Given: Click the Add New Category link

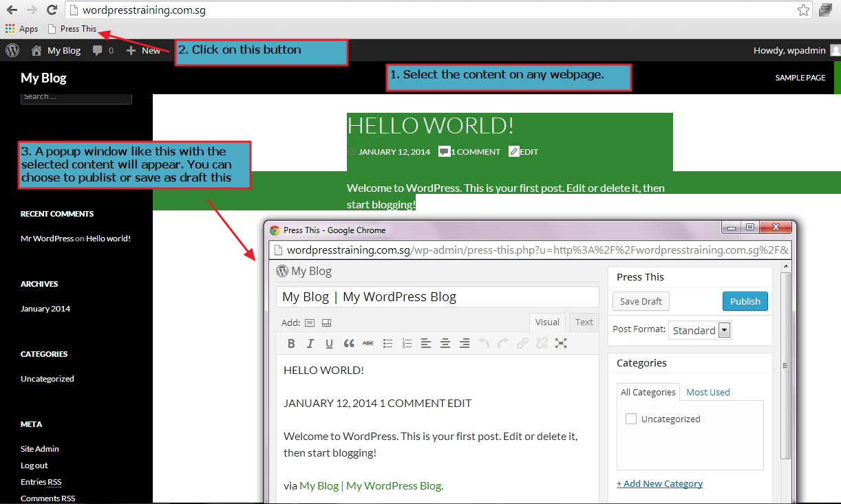Looking at the screenshot, I should pos(659,483).
